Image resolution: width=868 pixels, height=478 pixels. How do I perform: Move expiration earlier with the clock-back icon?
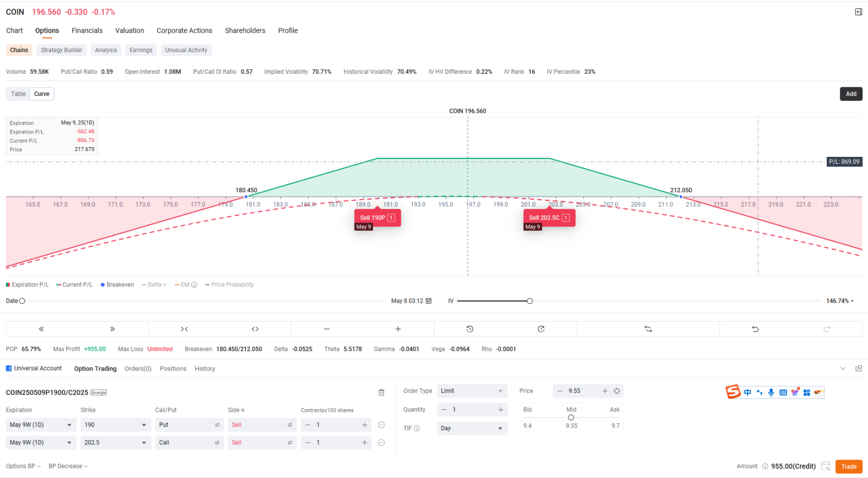[470, 329]
